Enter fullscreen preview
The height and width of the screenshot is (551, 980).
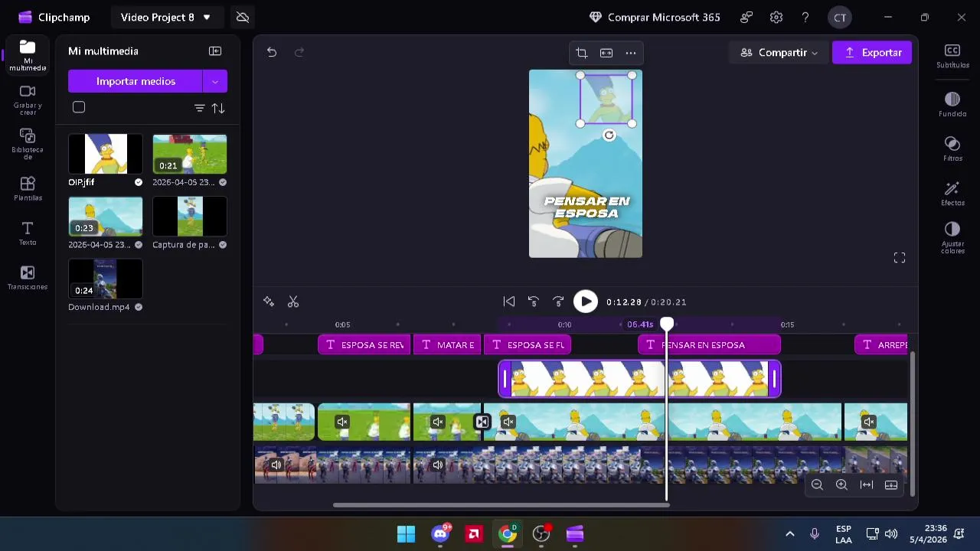coord(900,258)
